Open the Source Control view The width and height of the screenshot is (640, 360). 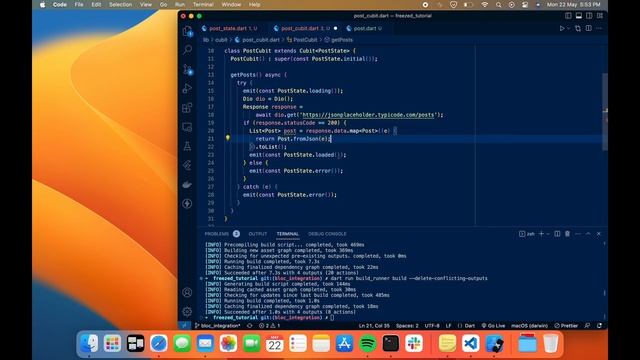(x=187, y=69)
